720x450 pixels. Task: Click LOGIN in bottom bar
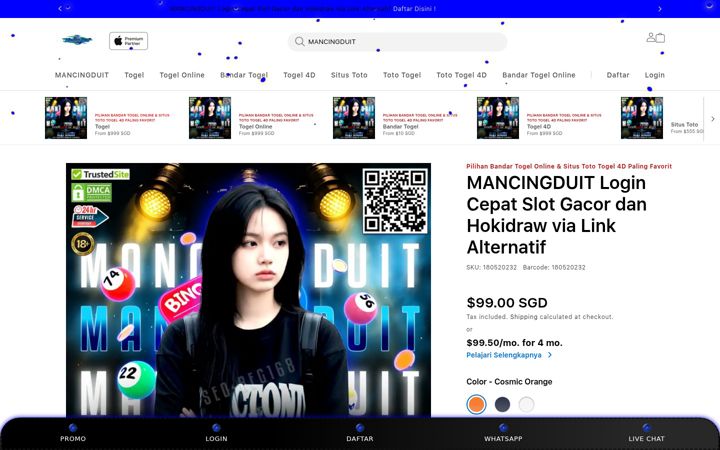click(216, 433)
